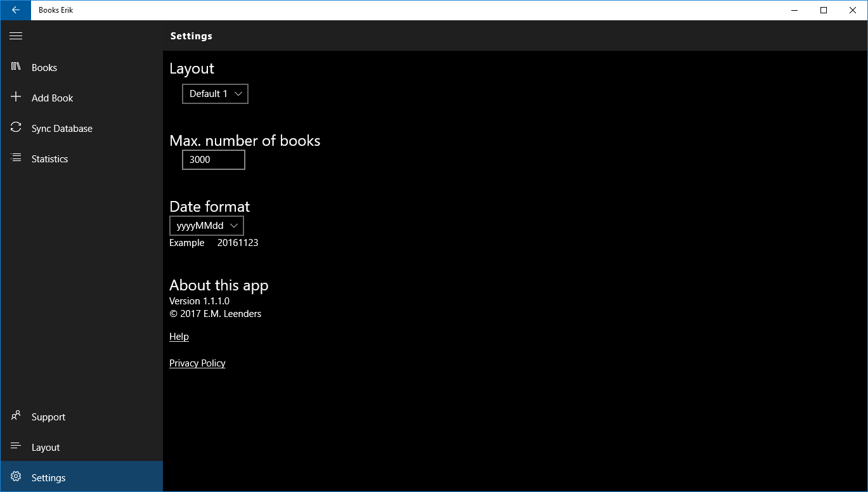Click the Settings page title
The height and width of the screenshot is (492, 868).
pyautogui.click(x=191, y=36)
